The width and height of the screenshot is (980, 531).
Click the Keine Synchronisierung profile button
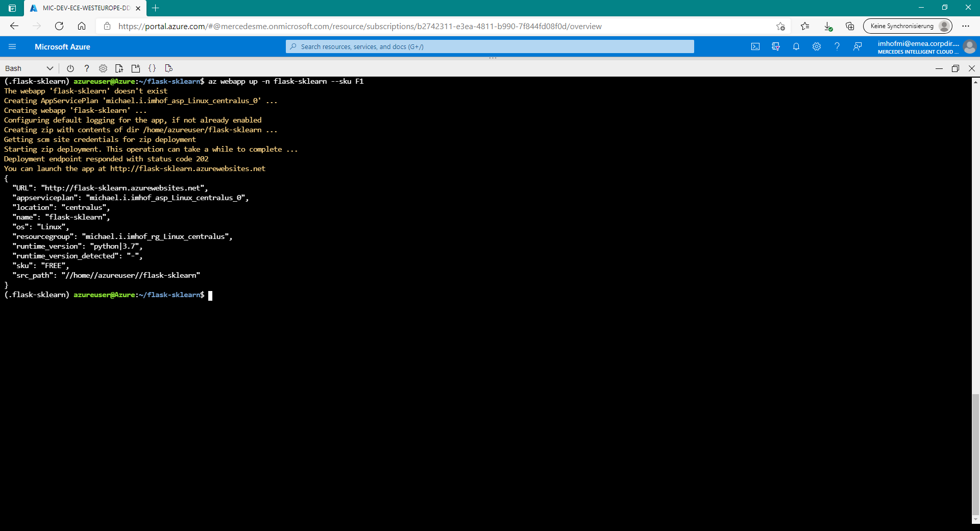coord(908,26)
